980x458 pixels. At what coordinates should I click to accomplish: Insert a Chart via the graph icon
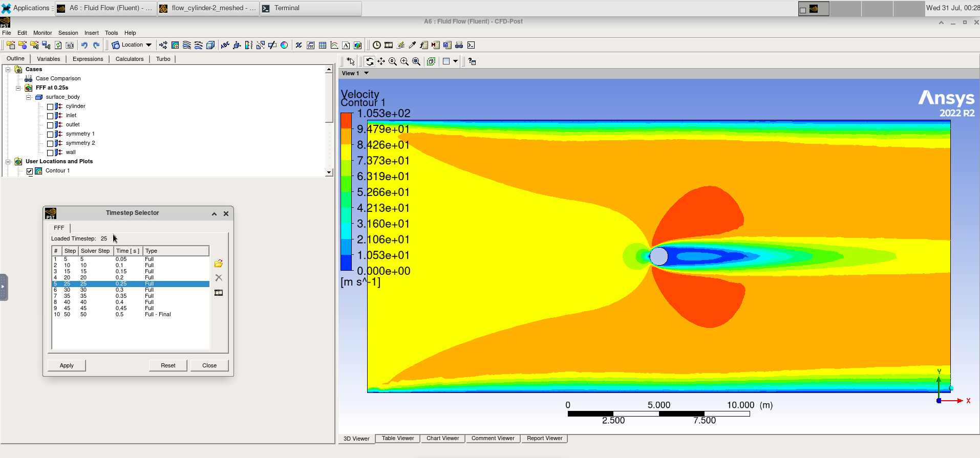click(x=334, y=45)
